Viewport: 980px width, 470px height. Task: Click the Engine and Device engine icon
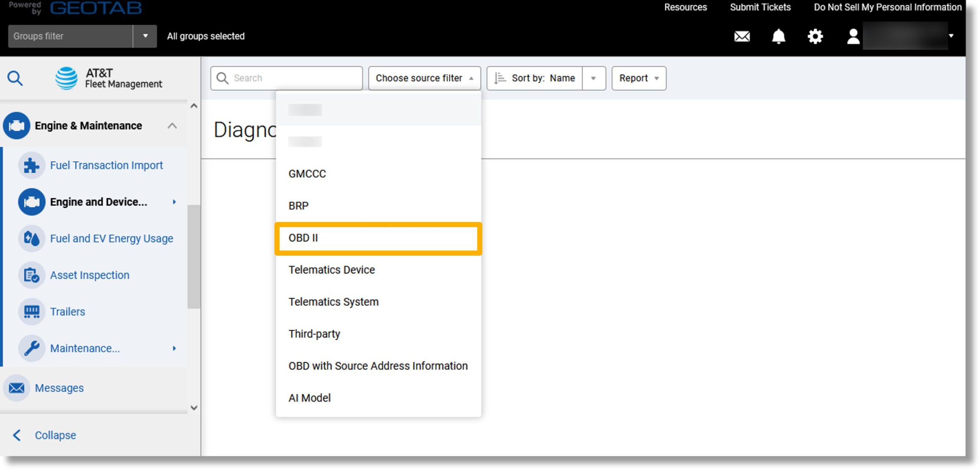(x=31, y=202)
